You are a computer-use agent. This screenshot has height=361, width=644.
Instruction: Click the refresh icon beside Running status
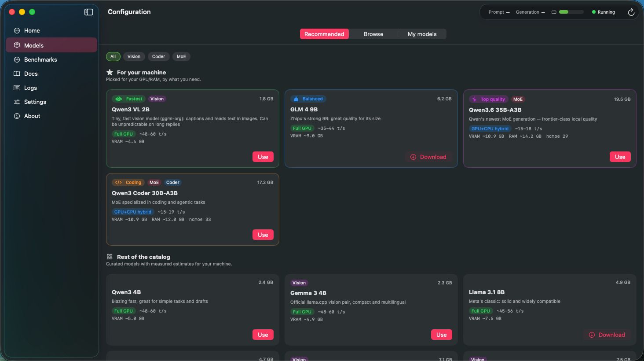click(631, 12)
